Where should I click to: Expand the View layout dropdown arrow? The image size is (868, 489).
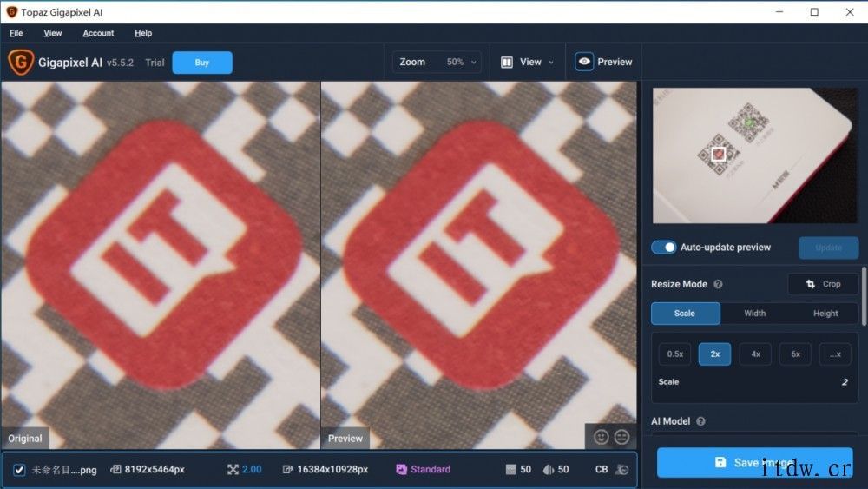coord(551,63)
